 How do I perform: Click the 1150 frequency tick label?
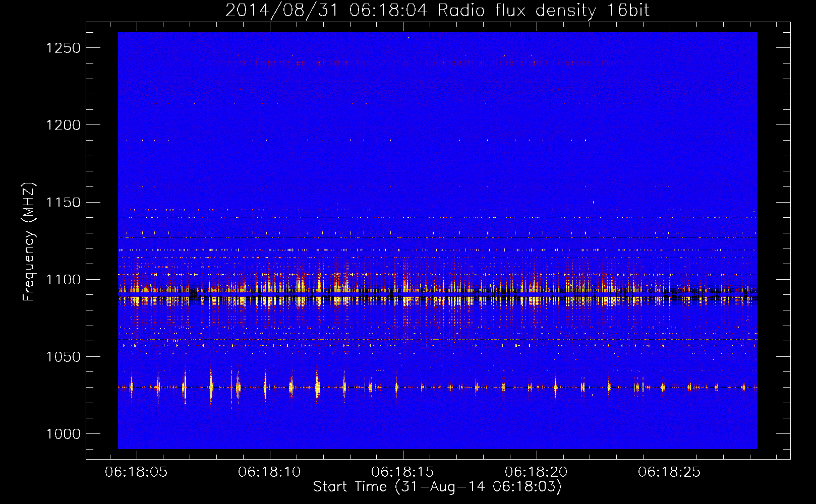pyautogui.click(x=63, y=203)
